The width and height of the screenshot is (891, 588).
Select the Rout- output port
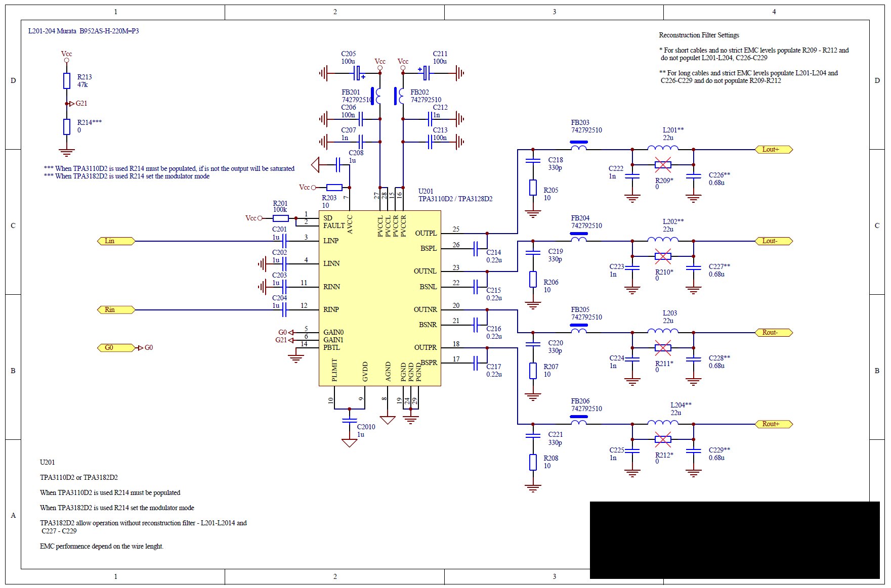coord(774,333)
